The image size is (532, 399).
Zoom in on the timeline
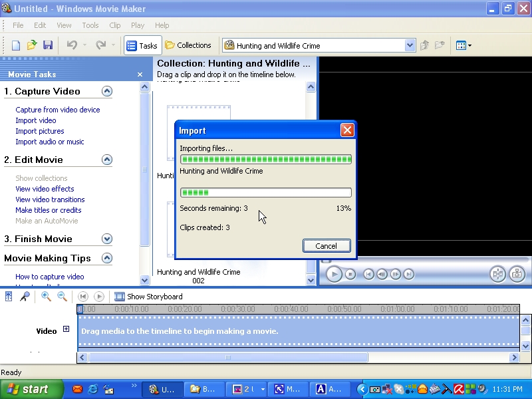(46, 297)
